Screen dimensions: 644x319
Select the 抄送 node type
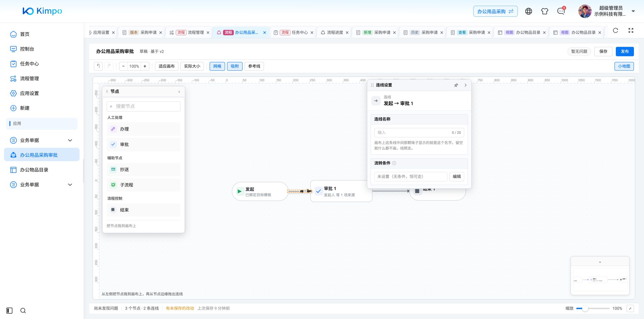[144, 170]
